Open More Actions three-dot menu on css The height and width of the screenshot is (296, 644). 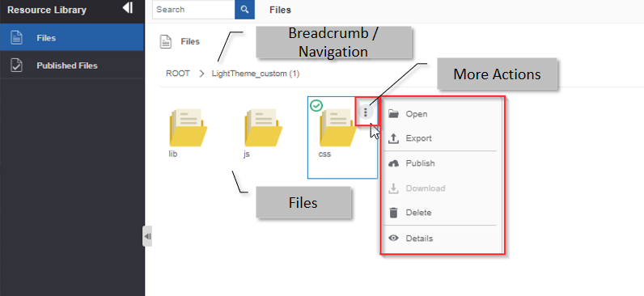(x=366, y=112)
